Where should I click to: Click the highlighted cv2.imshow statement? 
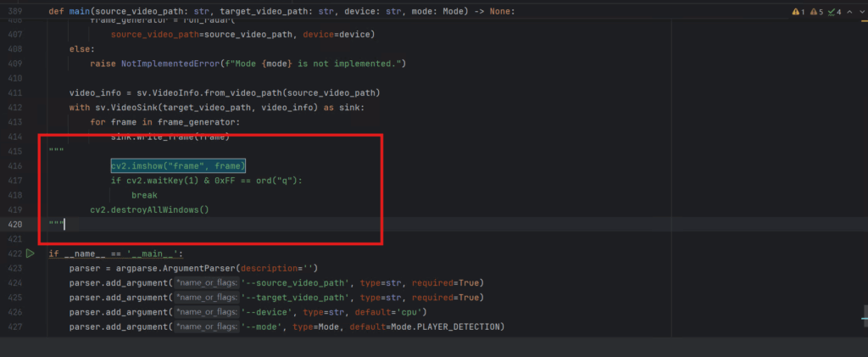click(x=177, y=166)
